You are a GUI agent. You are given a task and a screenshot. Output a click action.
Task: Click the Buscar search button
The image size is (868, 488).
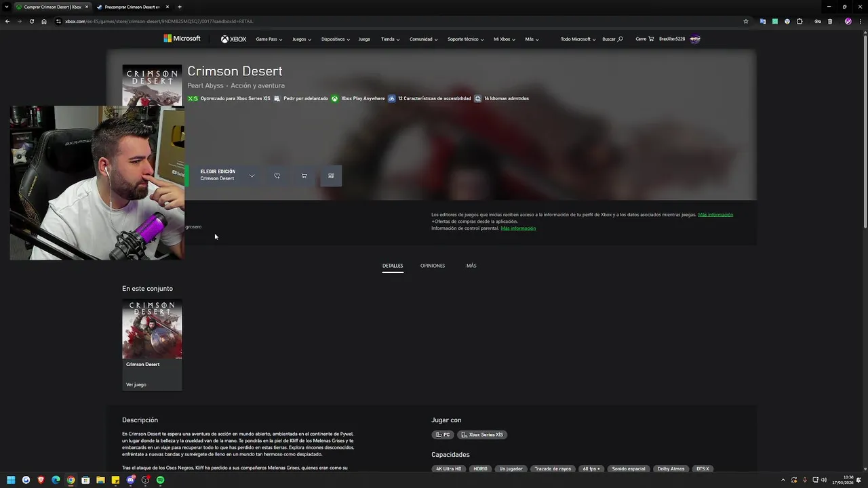(x=612, y=39)
